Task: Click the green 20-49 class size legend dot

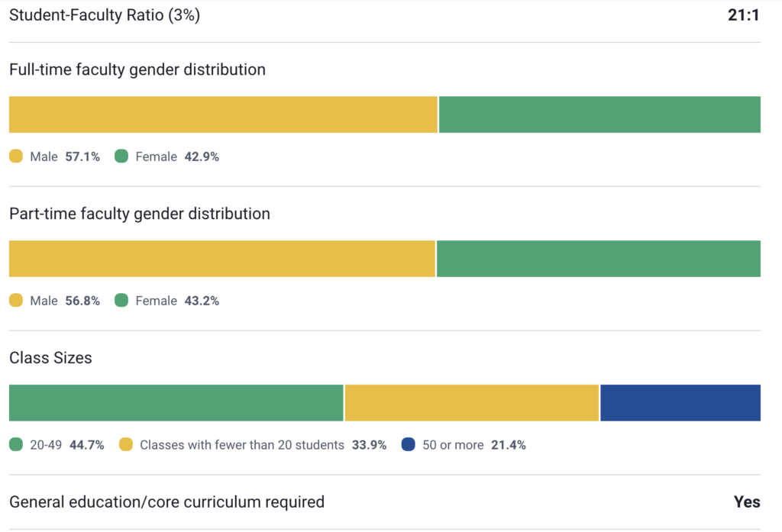Action: pyautogui.click(x=16, y=444)
